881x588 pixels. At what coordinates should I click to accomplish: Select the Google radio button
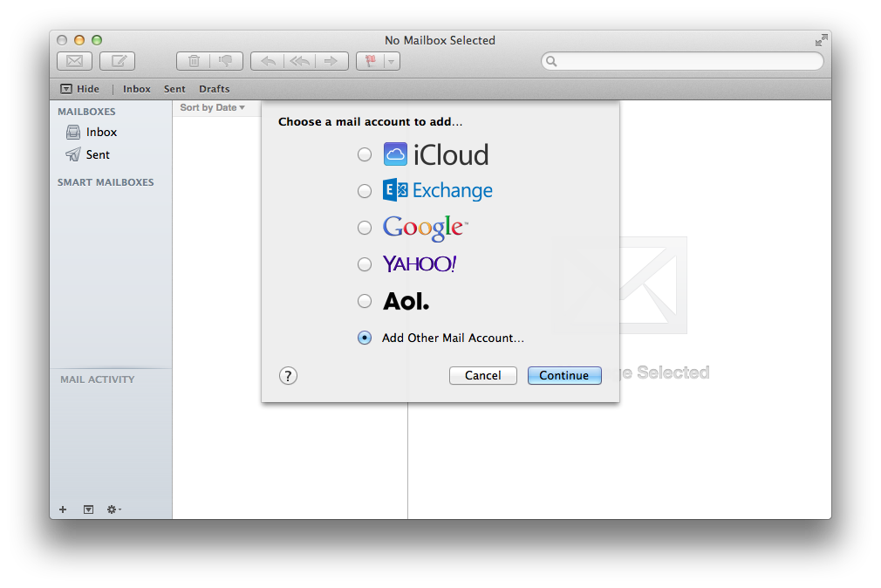tap(365, 228)
